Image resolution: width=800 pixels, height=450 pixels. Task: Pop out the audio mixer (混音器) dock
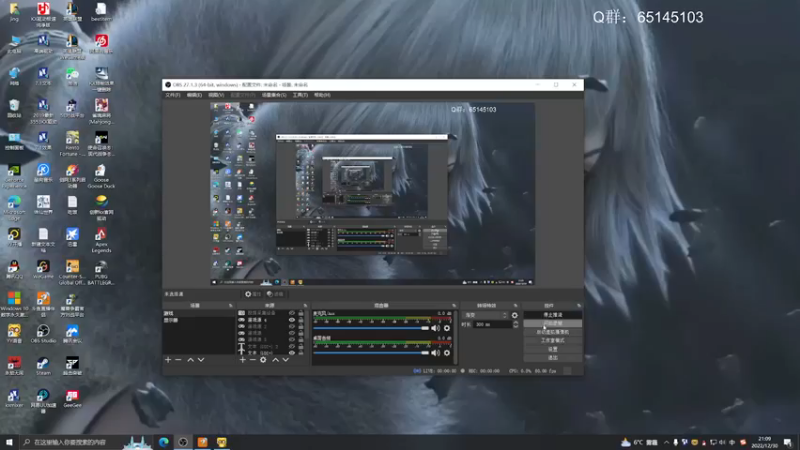(x=454, y=306)
